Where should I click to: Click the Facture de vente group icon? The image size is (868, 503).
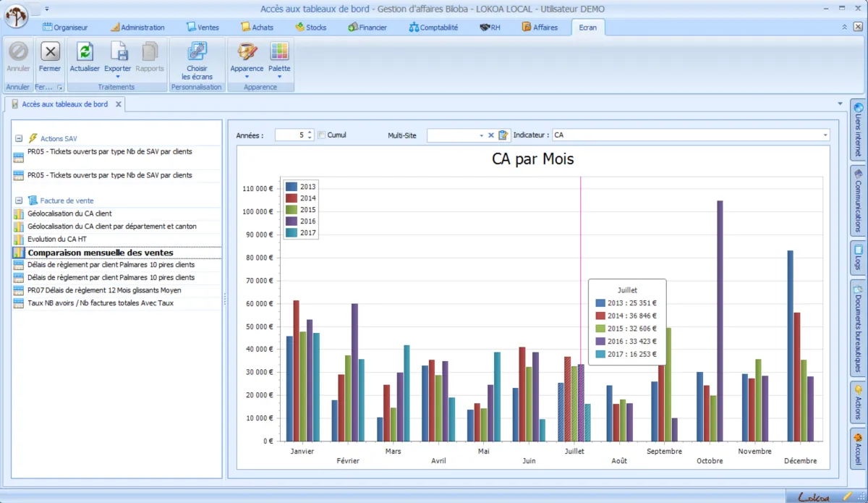coord(33,200)
